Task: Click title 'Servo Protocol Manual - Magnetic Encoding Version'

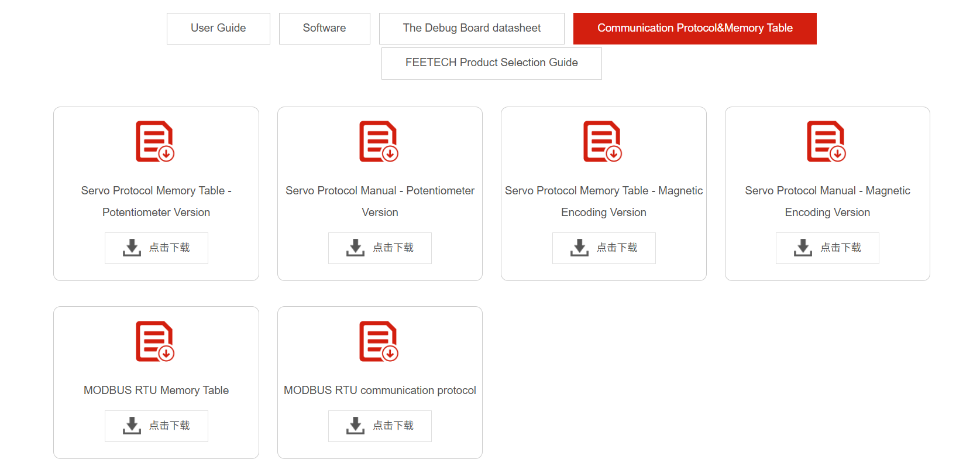Action: [827, 201]
